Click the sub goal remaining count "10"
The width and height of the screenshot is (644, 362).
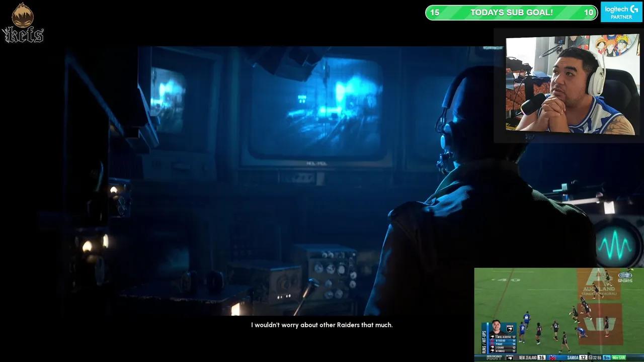pos(589,13)
